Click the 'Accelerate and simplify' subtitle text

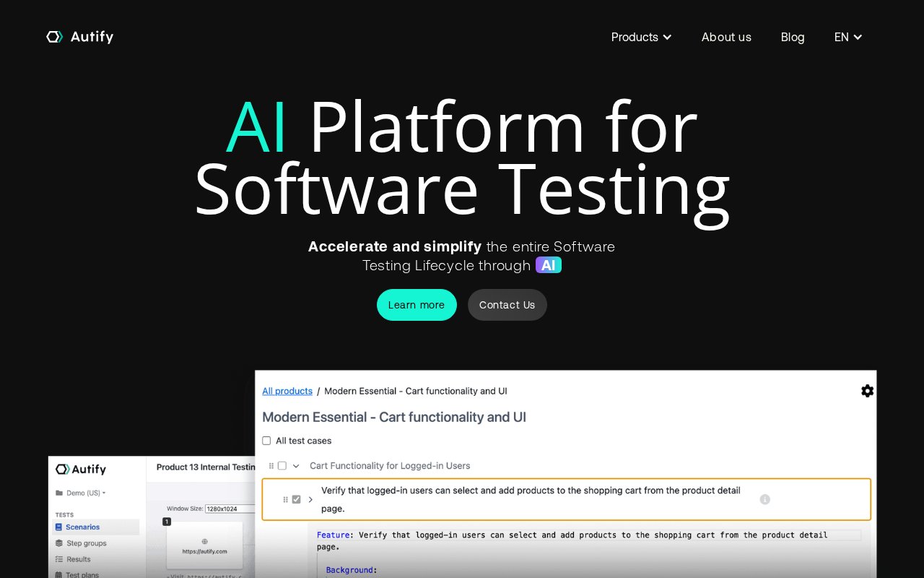(x=395, y=246)
